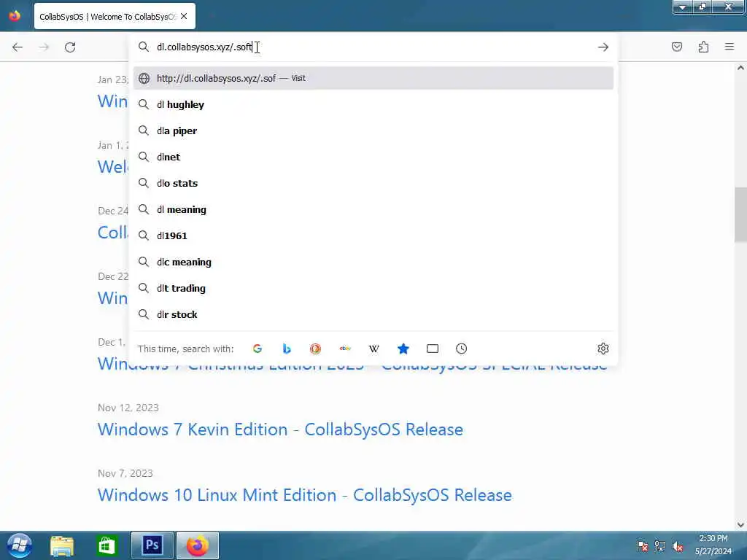This screenshot has height=560, width=747.
Task: Open Windows 7 Kevin Edition release link
Action: coord(280,429)
